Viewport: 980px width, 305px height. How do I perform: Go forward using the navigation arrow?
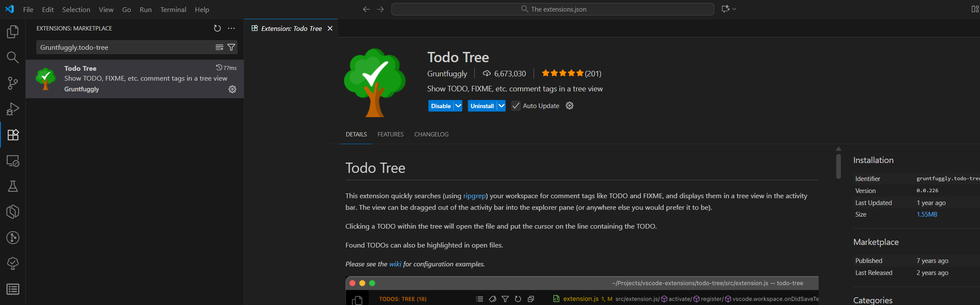[380, 9]
